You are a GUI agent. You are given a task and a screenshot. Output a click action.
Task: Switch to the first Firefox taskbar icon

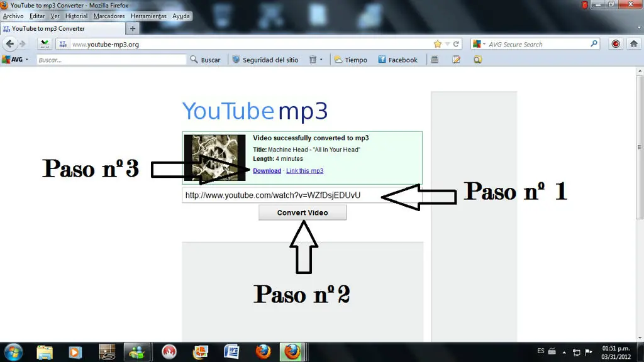(x=263, y=352)
